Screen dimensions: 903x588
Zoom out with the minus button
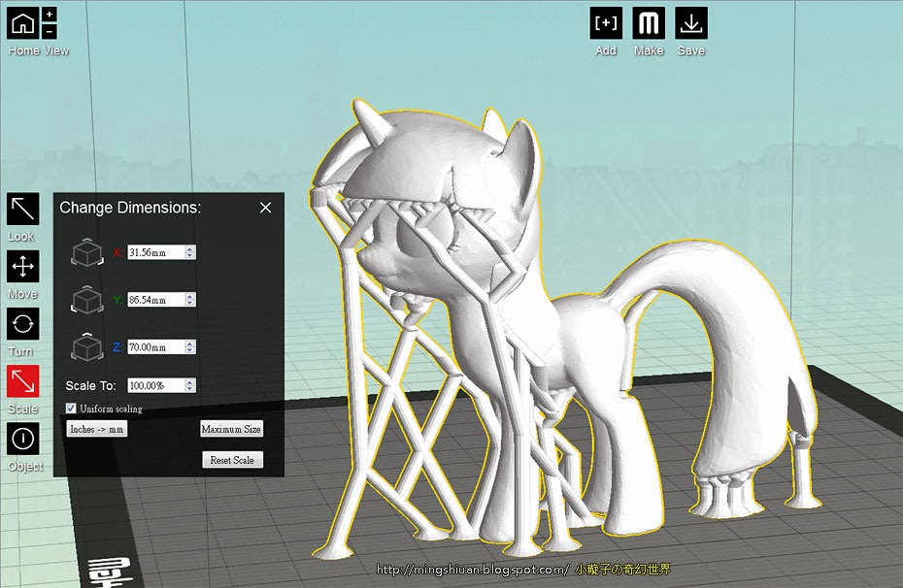(x=50, y=31)
